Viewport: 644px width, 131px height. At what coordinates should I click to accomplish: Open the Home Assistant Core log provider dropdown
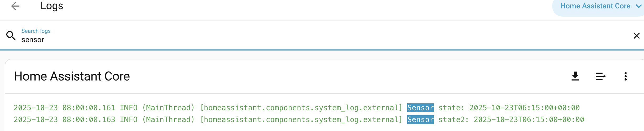595,6
